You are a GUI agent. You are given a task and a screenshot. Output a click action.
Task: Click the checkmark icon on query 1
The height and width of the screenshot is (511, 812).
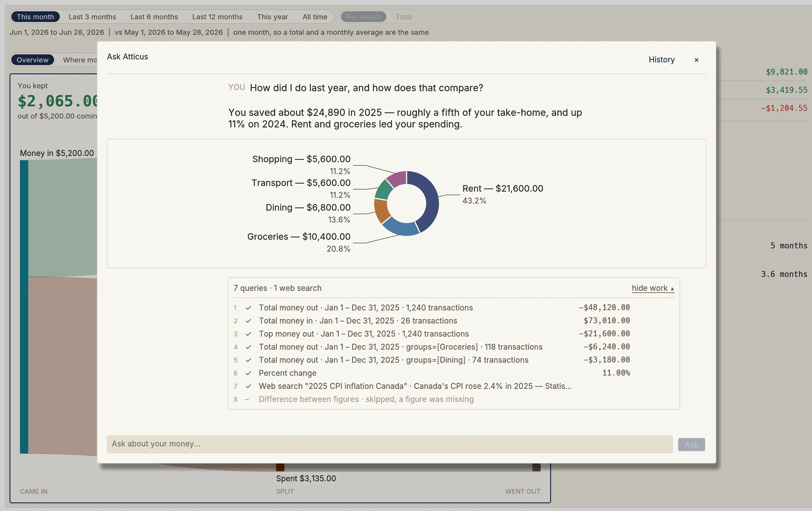coord(248,308)
